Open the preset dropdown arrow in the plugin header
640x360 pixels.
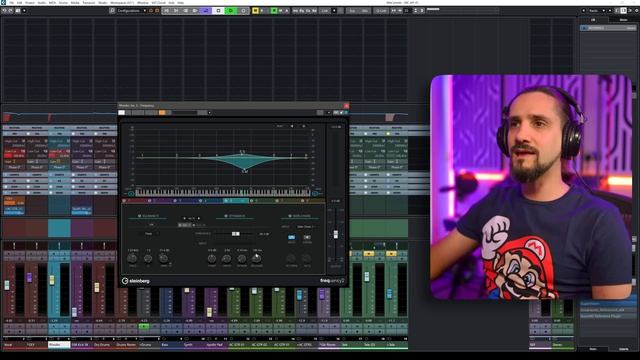(x=209, y=113)
